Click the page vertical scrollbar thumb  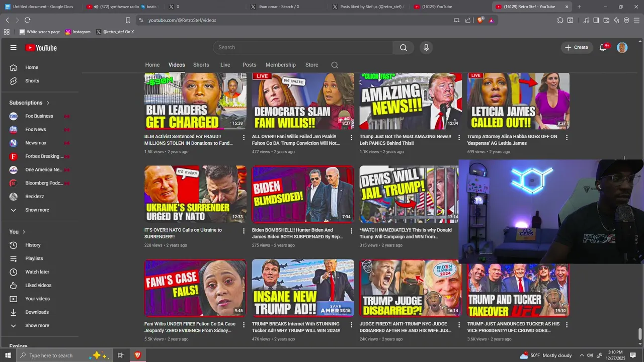[x=640, y=334]
